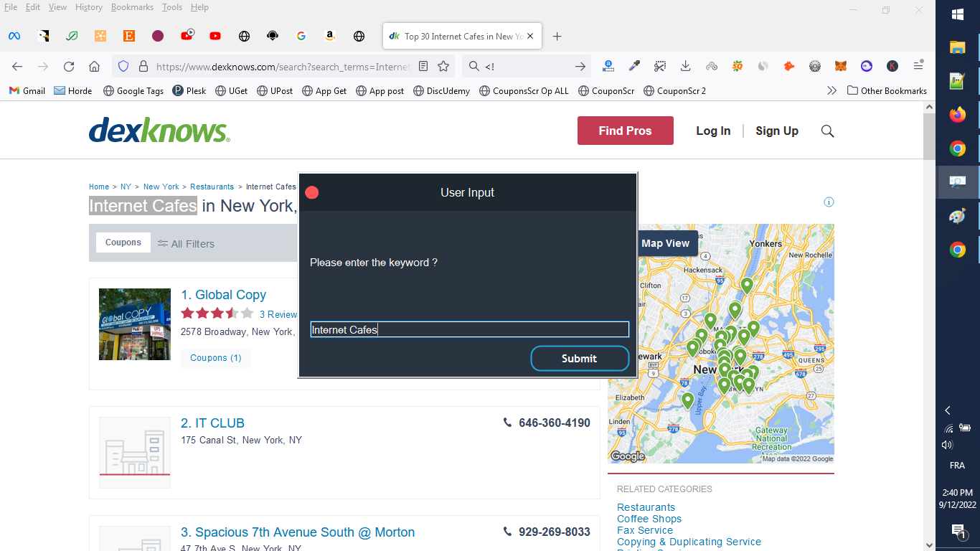
Task: Click the Firefox shield privacy icon in address bar
Action: tap(122, 66)
